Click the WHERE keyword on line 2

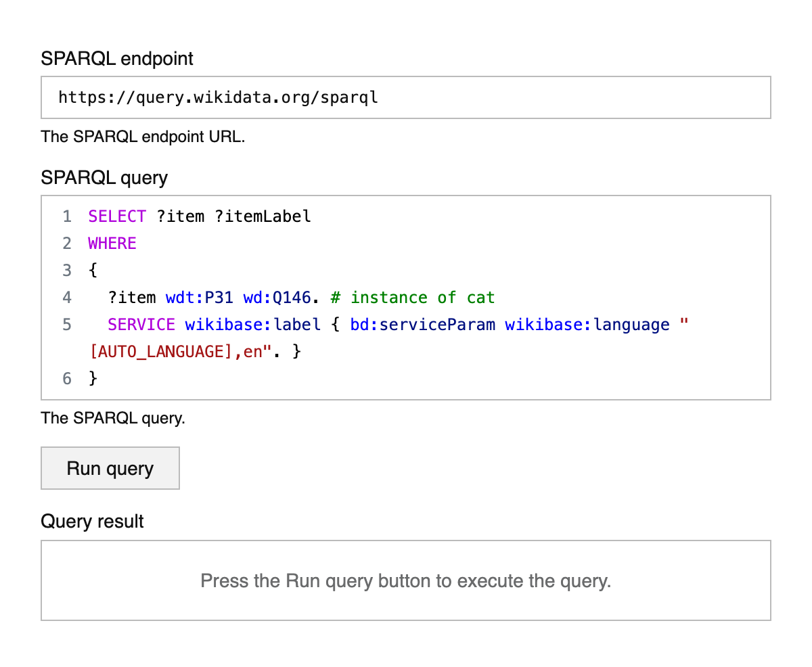click(x=112, y=244)
